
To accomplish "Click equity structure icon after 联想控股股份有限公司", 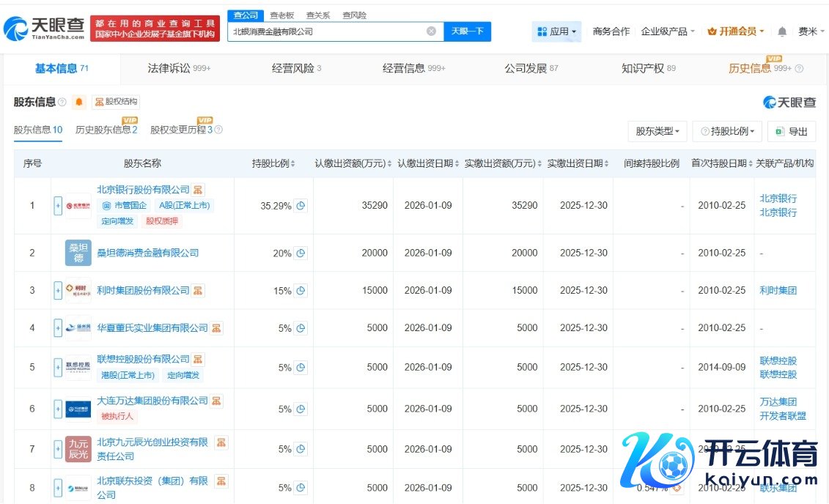I will pos(199,359).
